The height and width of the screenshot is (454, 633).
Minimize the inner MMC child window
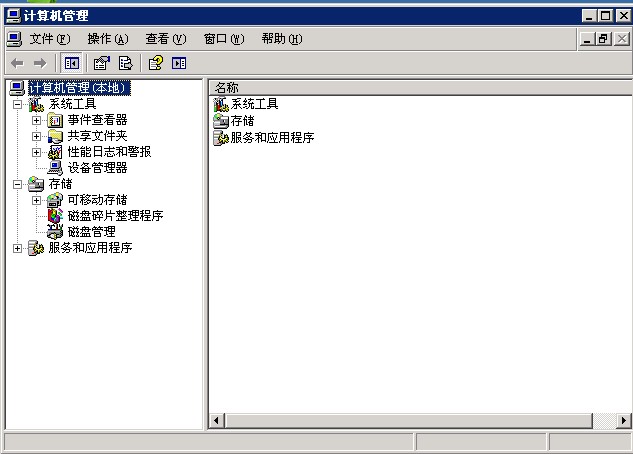587,39
